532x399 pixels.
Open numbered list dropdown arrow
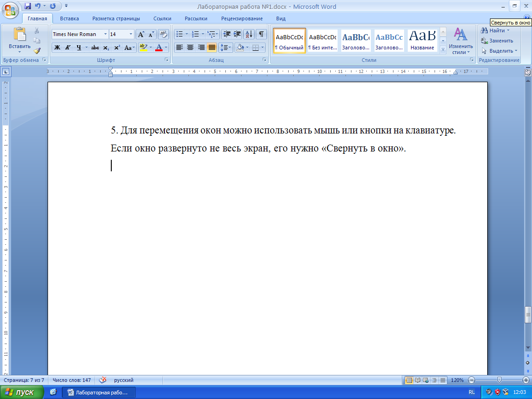click(x=203, y=34)
